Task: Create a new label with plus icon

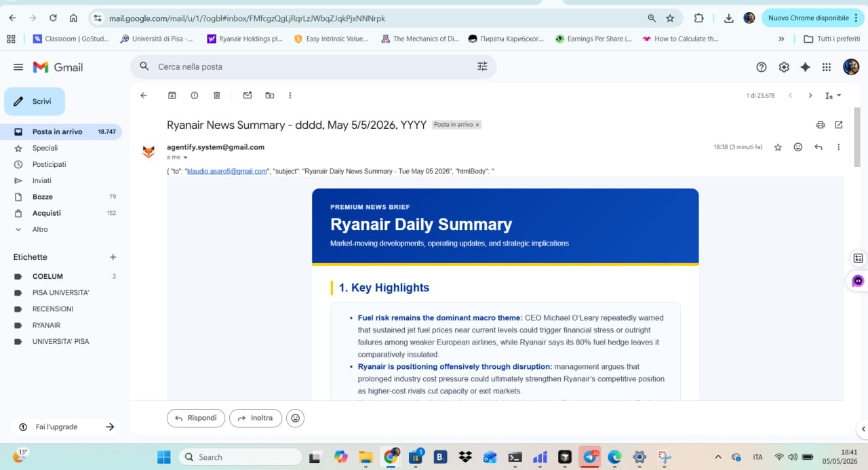Action: [x=113, y=257]
